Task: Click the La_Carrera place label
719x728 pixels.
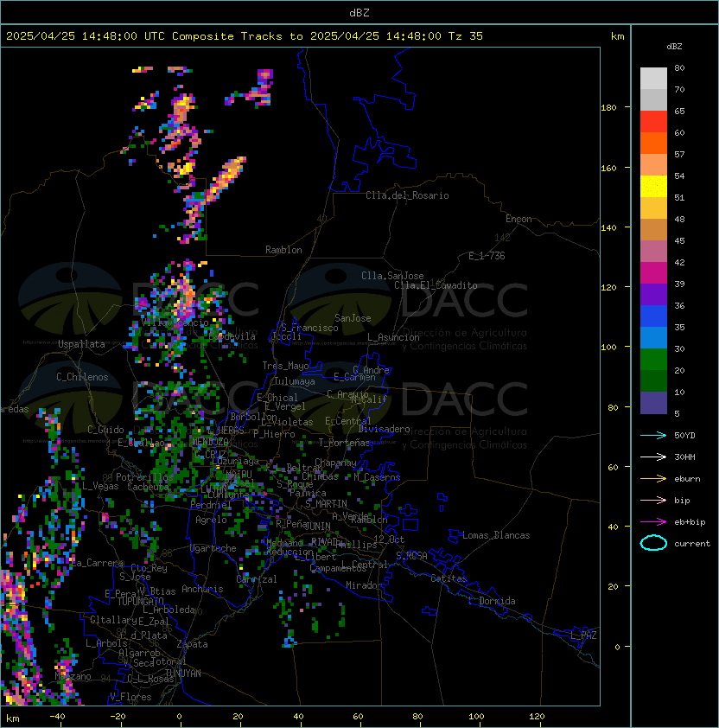Action: click(98, 563)
